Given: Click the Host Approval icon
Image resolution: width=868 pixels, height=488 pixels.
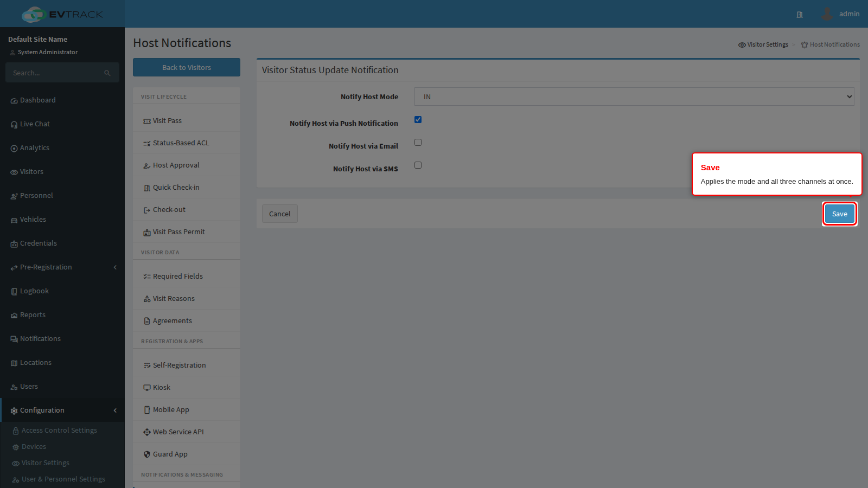Looking at the screenshot, I should (x=147, y=166).
